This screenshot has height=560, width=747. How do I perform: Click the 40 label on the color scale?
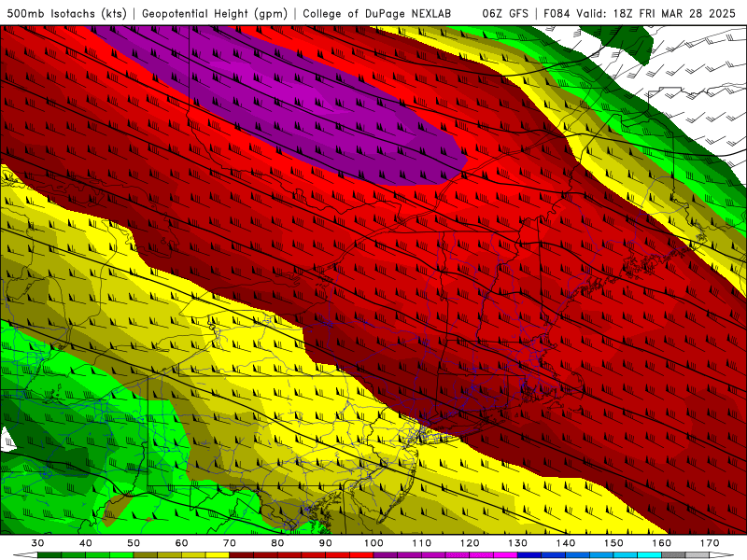86,543
